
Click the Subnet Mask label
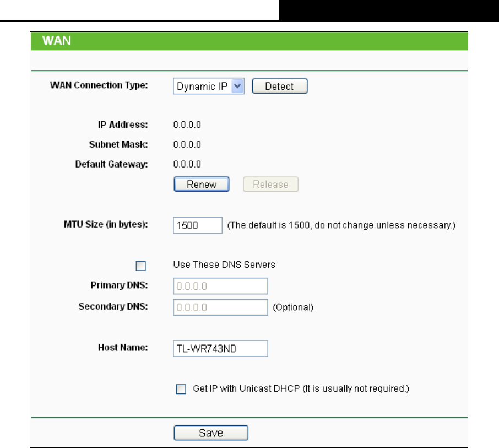point(118,144)
